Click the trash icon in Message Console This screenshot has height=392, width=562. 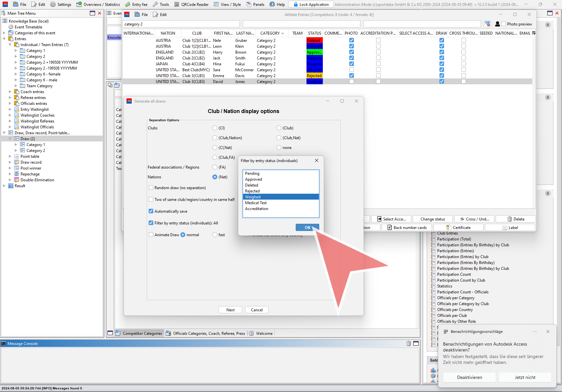(408, 343)
